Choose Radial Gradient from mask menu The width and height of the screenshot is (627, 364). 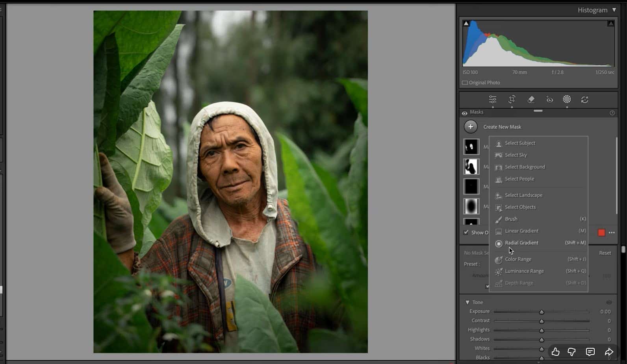coord(521,243)
